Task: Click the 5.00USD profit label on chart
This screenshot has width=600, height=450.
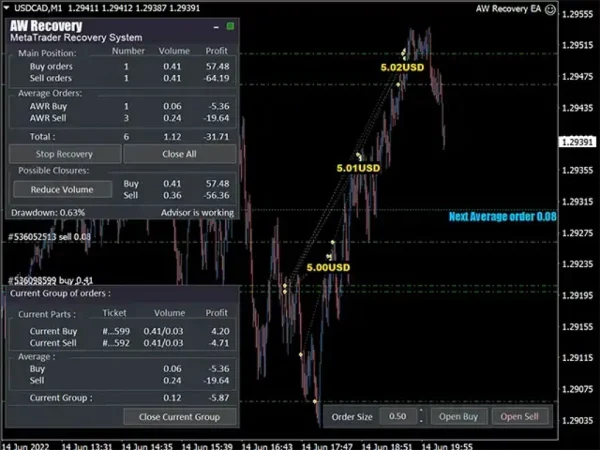Action: coord(328,267)
